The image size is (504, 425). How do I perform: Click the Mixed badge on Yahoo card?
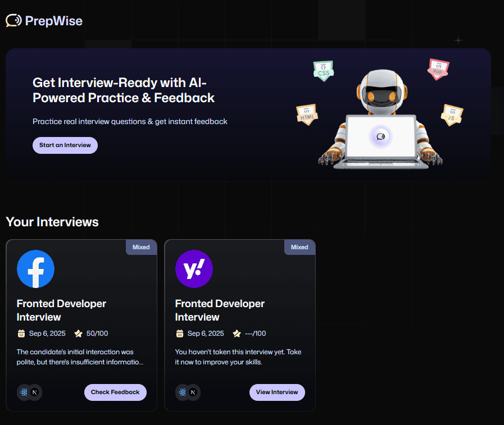tap(299, 247)
